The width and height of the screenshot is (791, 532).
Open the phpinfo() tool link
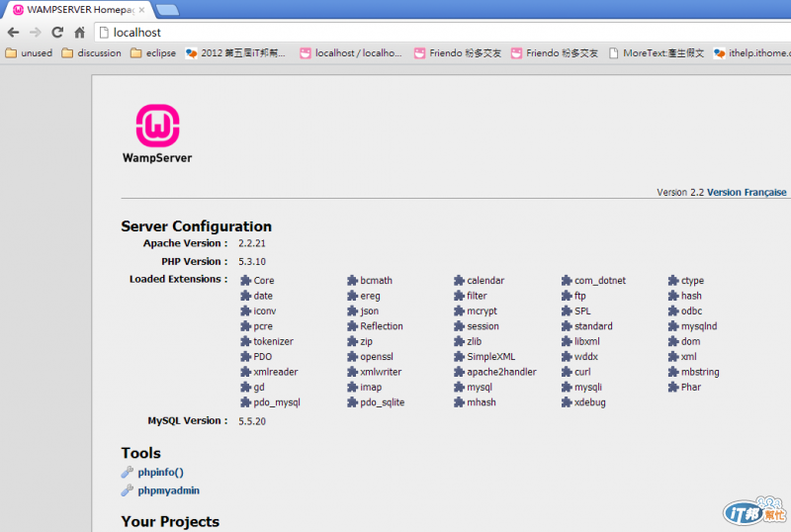160,473
